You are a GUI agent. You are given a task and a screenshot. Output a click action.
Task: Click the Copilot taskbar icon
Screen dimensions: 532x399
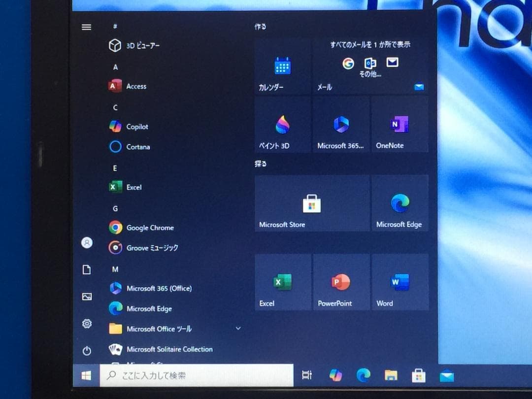(x=335, y=375)
